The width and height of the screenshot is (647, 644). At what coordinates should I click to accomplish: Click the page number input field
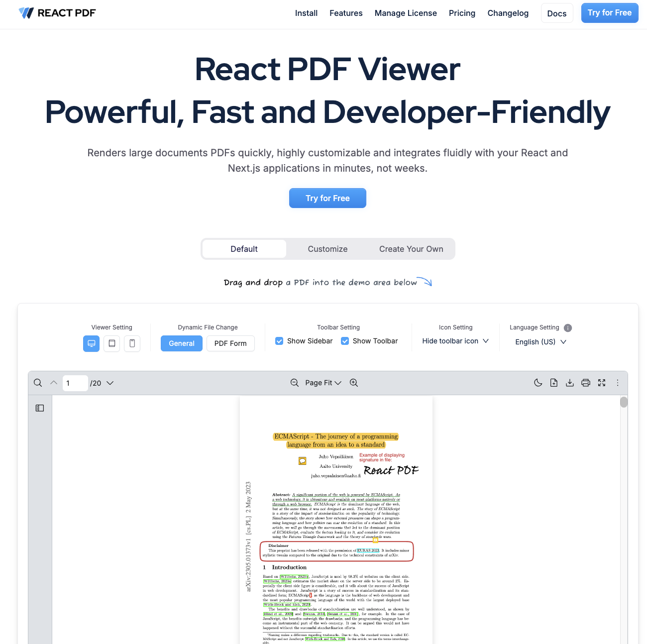tap(75, 383)
